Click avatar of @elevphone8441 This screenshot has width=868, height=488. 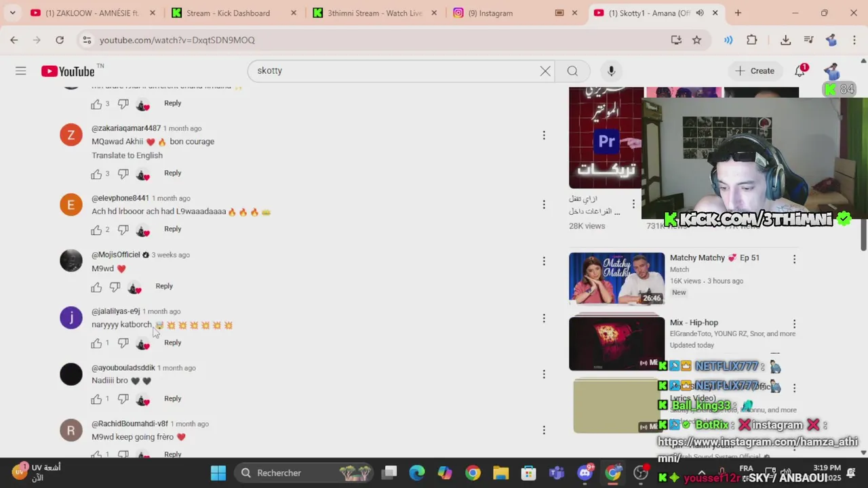click(71, 205)
